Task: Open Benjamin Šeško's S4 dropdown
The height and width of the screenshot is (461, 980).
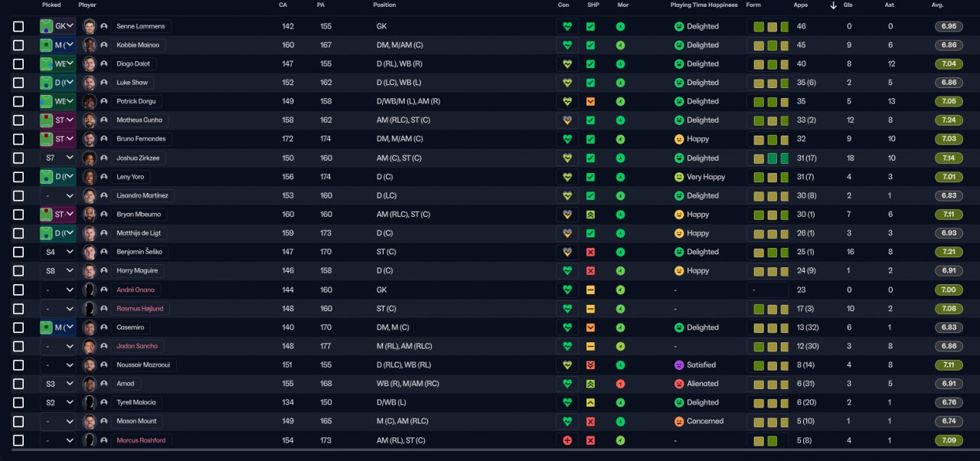Action: pyautogui.click(x=58, y=252)
